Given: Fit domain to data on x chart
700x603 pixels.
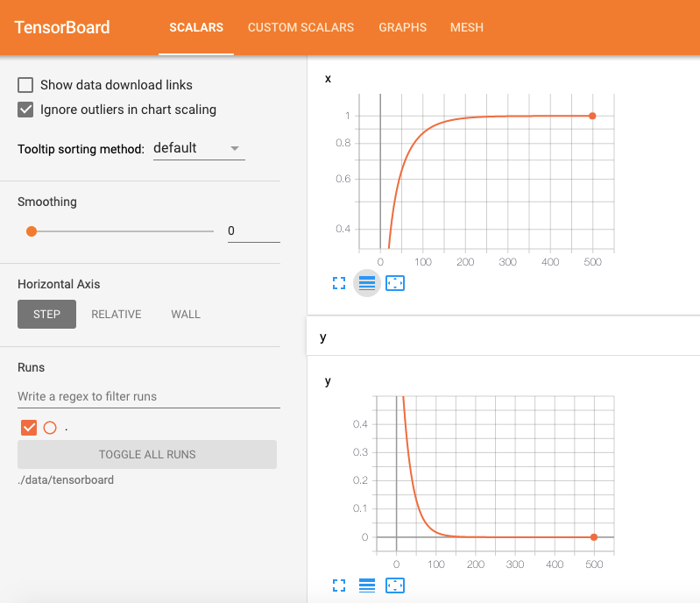Looking at the screenshot, I should point(395,283).
